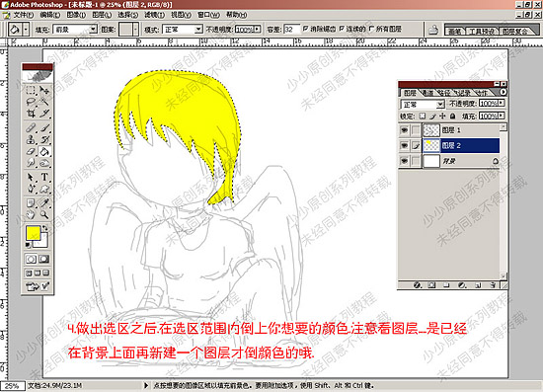543x392 pixels.
Task: Select the Zoom magnifier tool
Action: (x=44, y=214)
